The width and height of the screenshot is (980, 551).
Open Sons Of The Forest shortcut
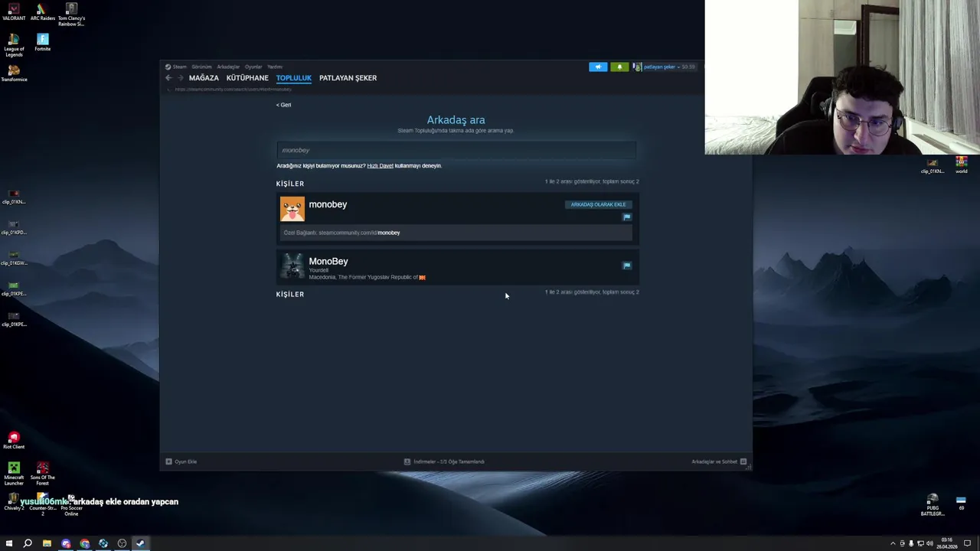tap(43, 474)
